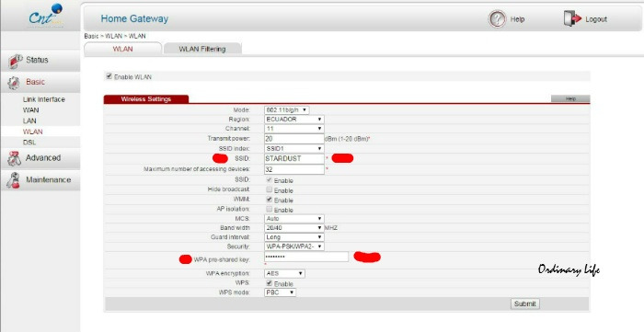Open the Link Interface sidebar link

click(44, 99)
